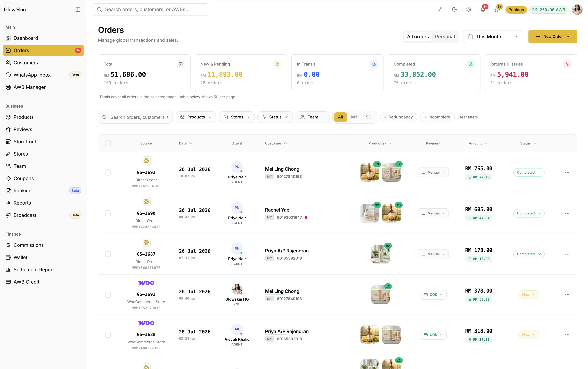Click source icon of order GS-1692
The image size is (588, 369).
click(146, 161)
